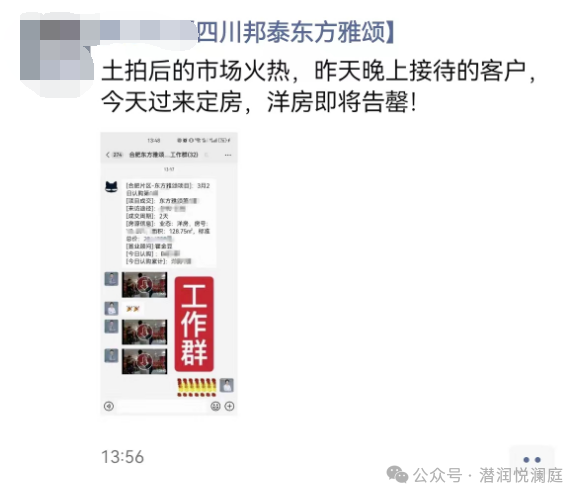The height and width of the screenshot is (498, 581).
Task: Tap the celebration emoji message
Action: [133, 309]
